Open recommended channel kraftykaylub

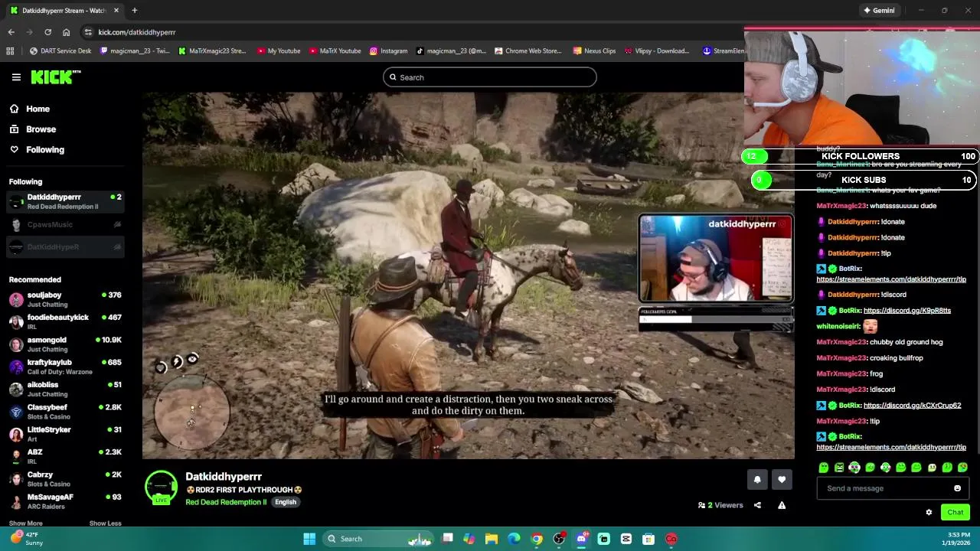[x=64, y=367]
